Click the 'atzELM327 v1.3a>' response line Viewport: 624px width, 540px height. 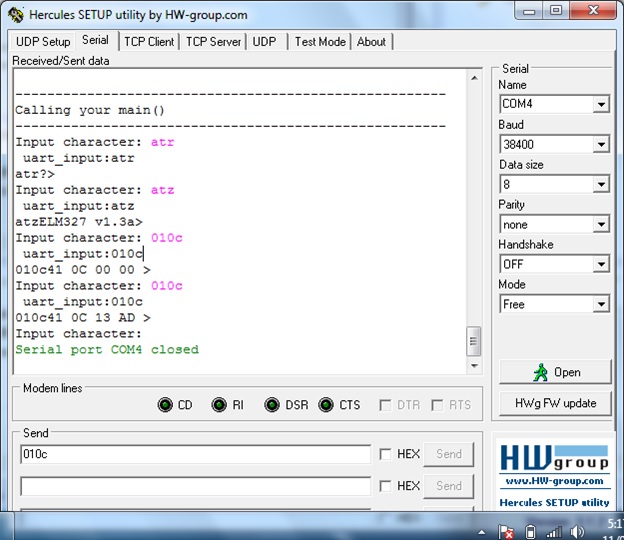[x=79, y=222]
